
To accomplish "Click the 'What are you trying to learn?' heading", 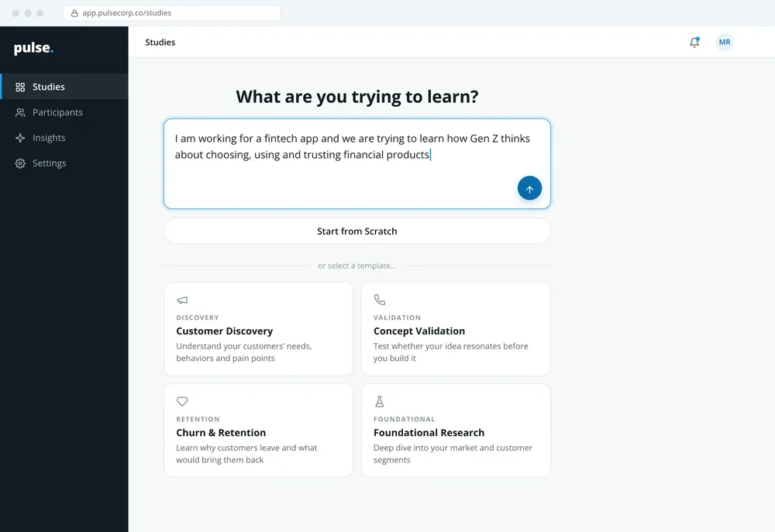I will tap(356, 97).
